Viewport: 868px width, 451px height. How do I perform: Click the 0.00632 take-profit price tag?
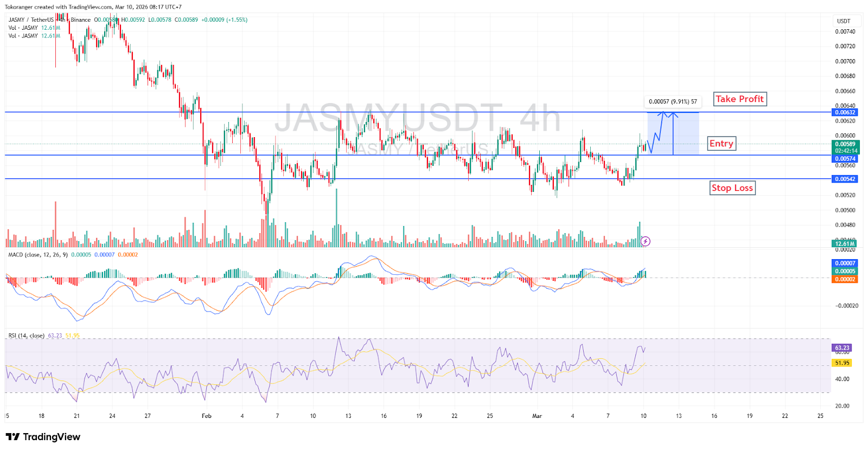(x=845, y=112)
